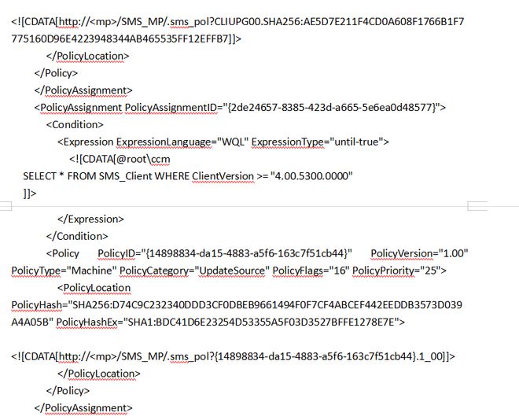The height and width of the screenshot is (420, 519).
Task: Click the right margin page break marker
Action: (x=477, y=206)
